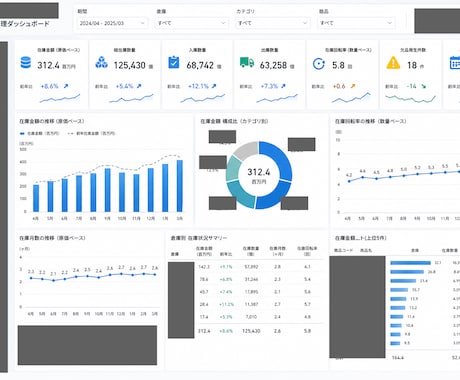This screenshot has height=380, width=460.
Task: Click the dashboard title ending ダッシュボード
Action: [x=25, y=24]
